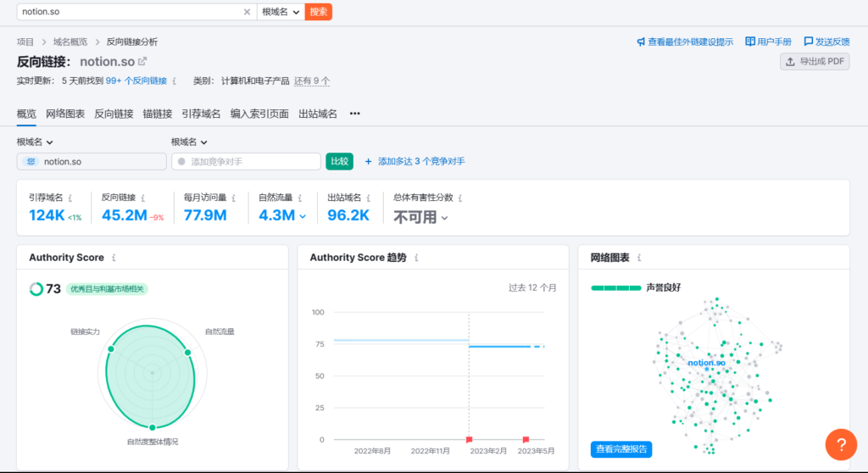Click the red flag marker near 2023年2月
This screenshot has height=473, width=868.
[x=469, y=439]
